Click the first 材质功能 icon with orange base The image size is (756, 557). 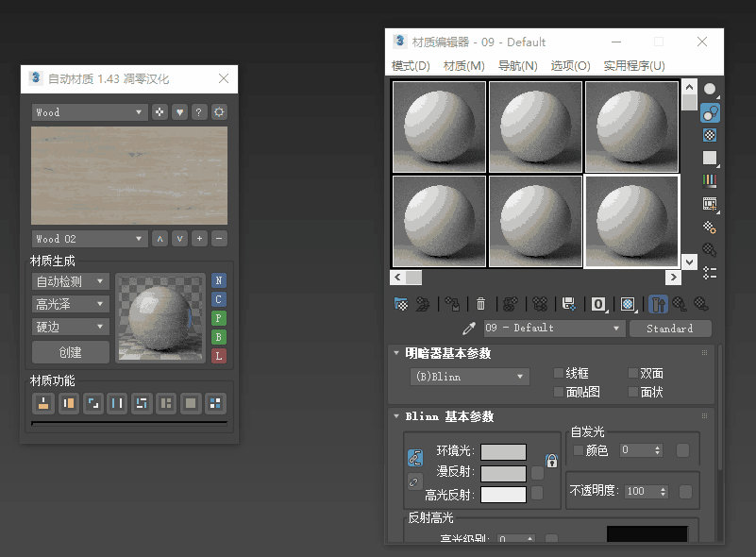click(42, 403)
